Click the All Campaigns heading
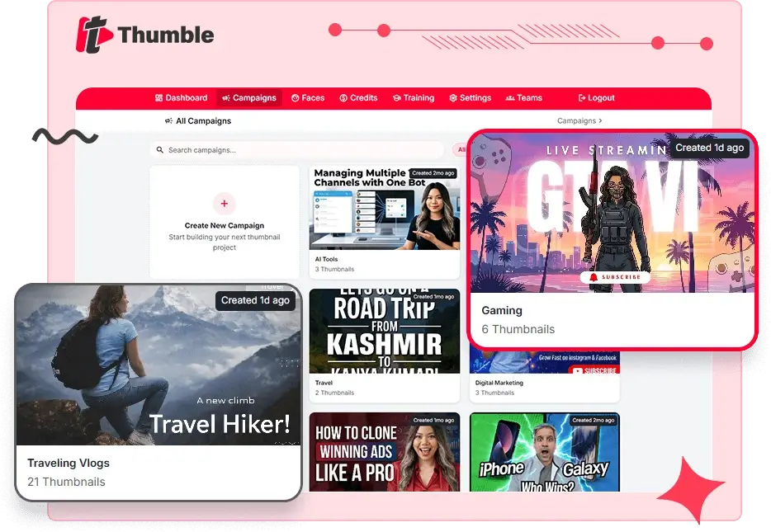 [204, 121]
